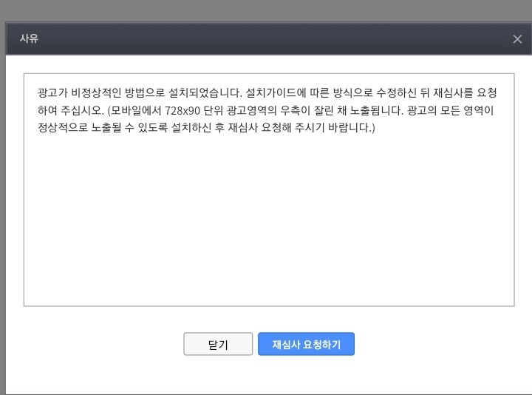Screen dimensions: 532x395
Task: Click the 사유 dialog title
Action: click(29, 38)
